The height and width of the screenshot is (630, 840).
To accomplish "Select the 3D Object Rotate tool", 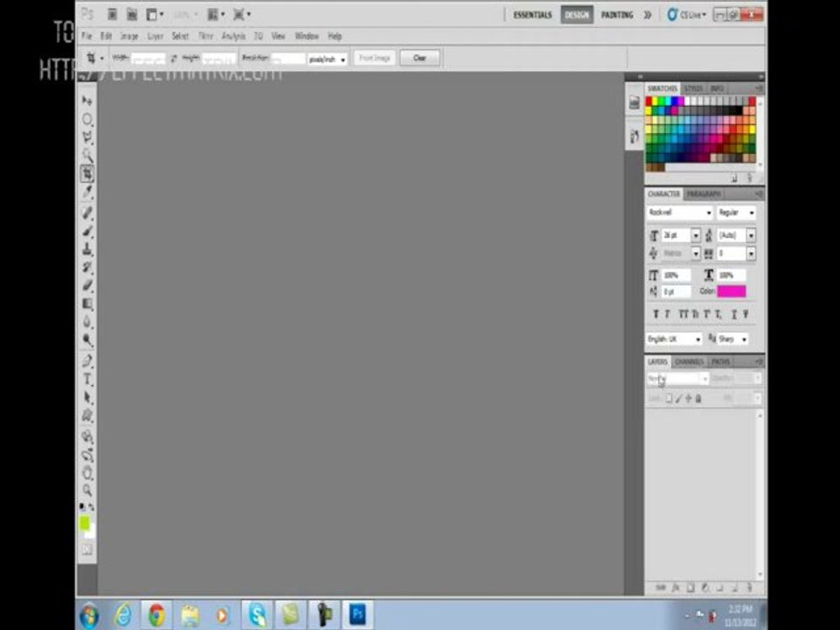I will [x=87, y=437].
